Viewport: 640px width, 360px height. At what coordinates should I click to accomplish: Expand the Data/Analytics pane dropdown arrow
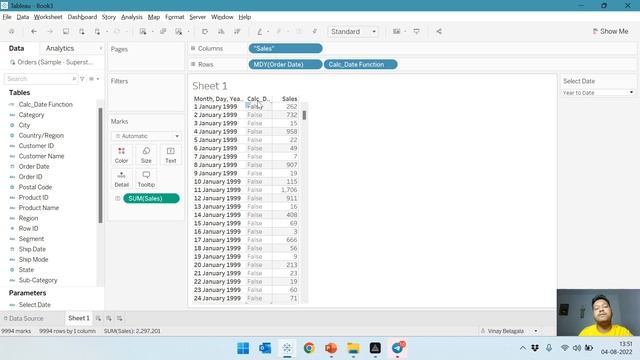pos(100,49)
